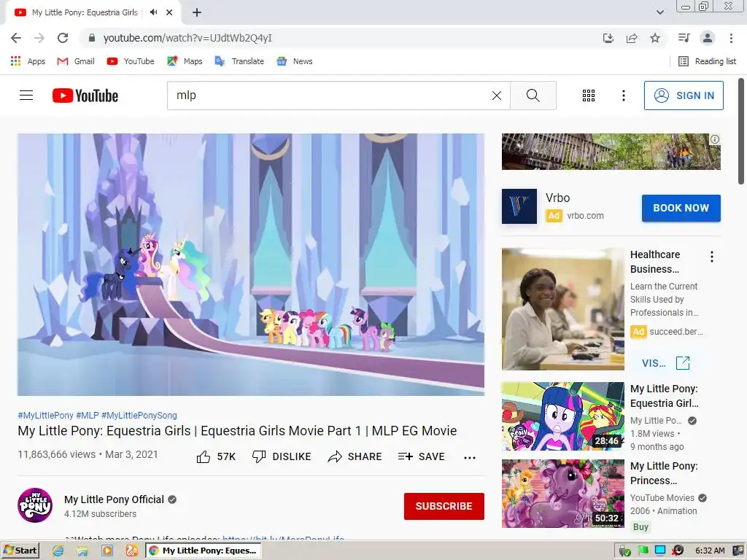Click the address bar URL

(187, 38)
